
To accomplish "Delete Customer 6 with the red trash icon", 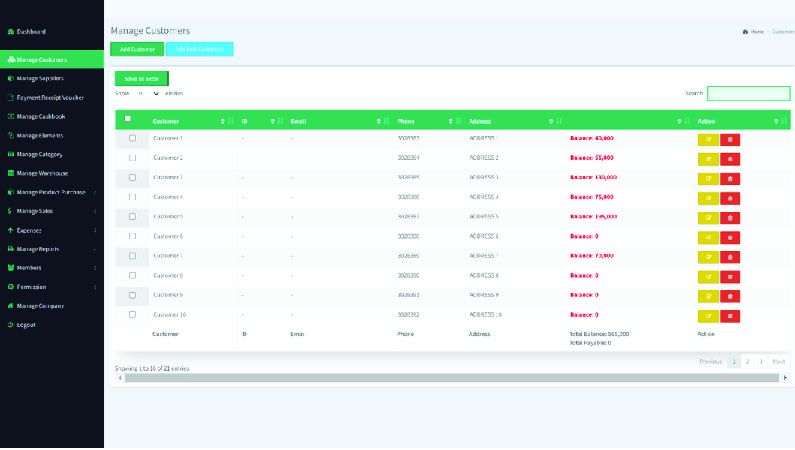I will pyautogui.click(x=730, y=236).
